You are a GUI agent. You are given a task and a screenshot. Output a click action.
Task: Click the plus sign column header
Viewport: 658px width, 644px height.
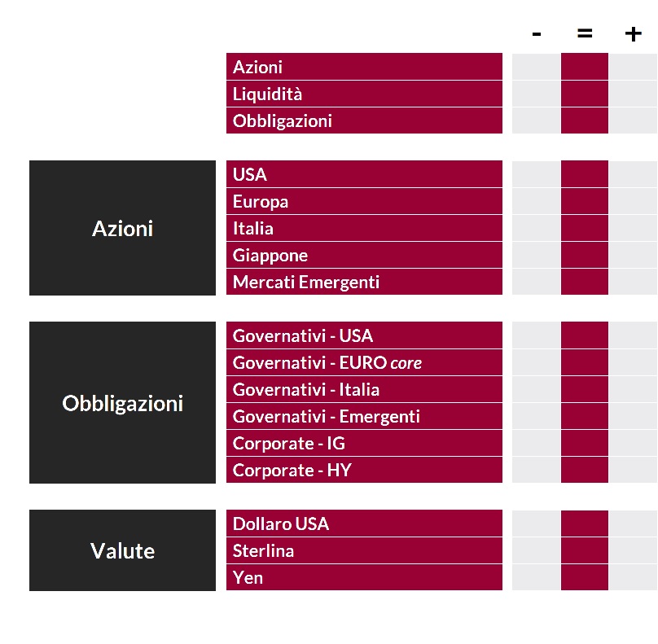click(634, 34)
